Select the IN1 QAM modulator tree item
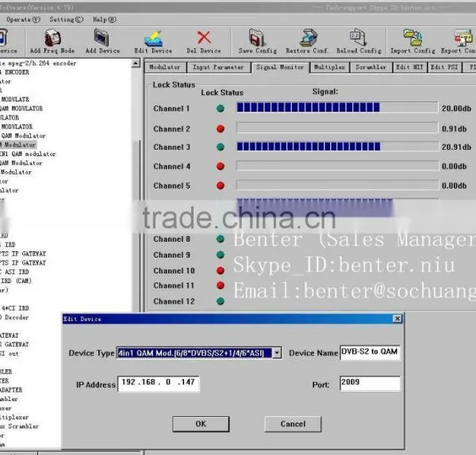 (x=28, y=154)
